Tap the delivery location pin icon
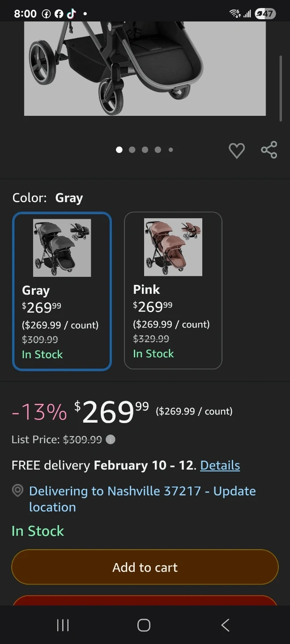 click(17, 491)
